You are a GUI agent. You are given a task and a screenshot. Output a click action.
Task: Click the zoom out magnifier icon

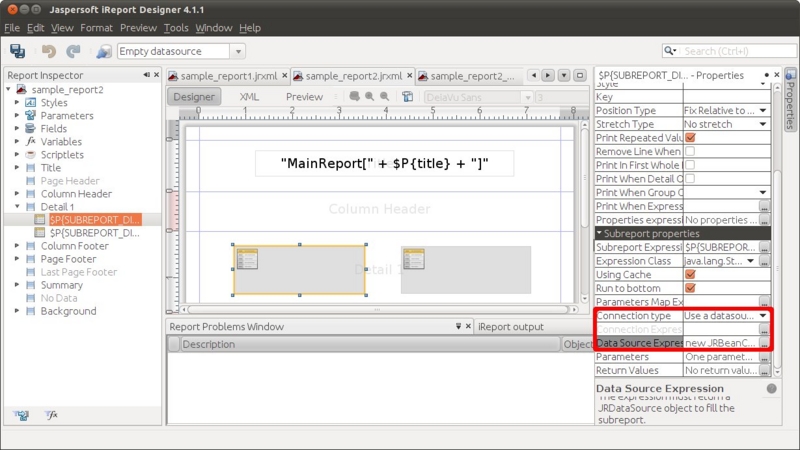pos(385,96)
